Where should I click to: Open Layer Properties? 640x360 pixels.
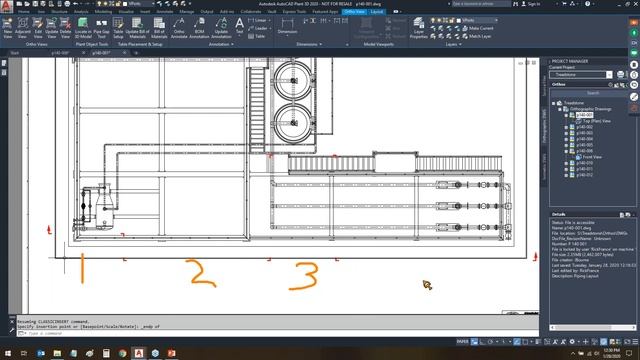coord(418,28)
